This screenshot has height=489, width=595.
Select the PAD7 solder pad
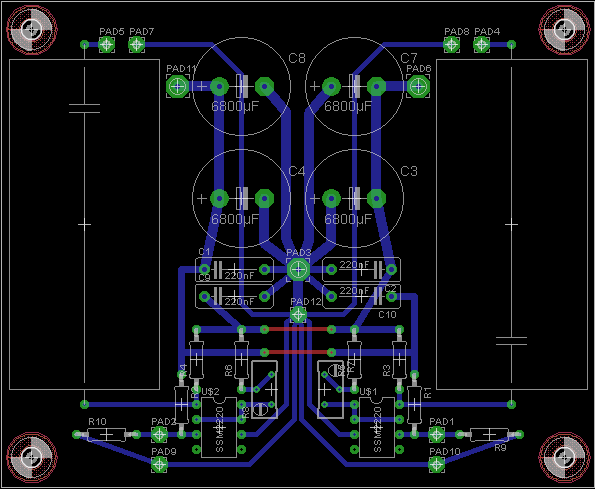137,45
